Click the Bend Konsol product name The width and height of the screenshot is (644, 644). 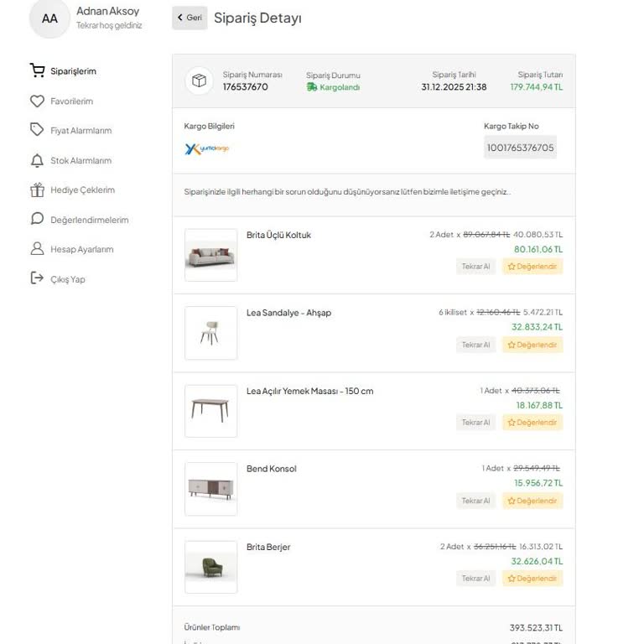pyautogui.click(x=272, y=469)
